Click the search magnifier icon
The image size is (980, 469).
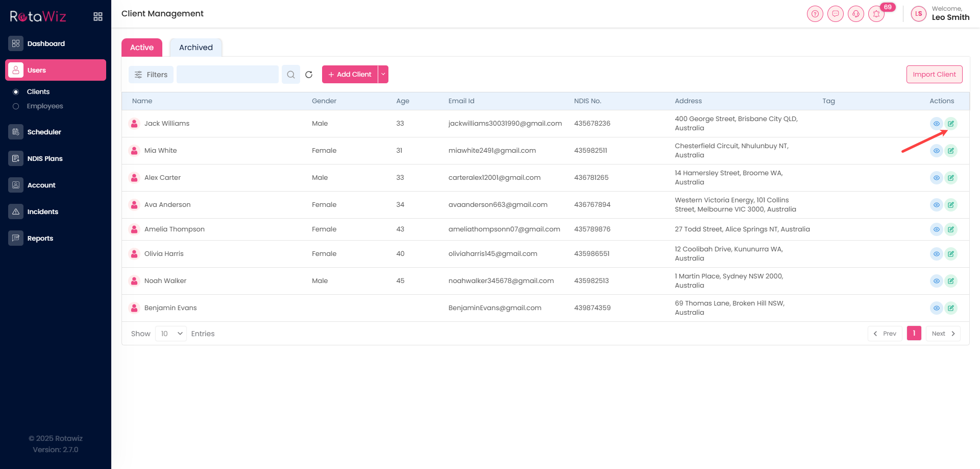[290, 75]
